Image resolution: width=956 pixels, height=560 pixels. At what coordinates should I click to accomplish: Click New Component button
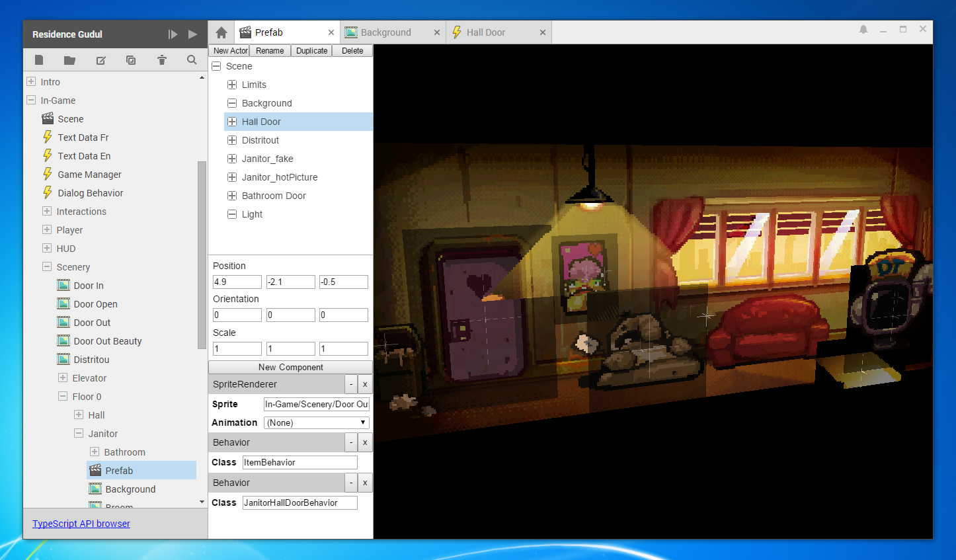pyautogui.click(x=290, y=367)
